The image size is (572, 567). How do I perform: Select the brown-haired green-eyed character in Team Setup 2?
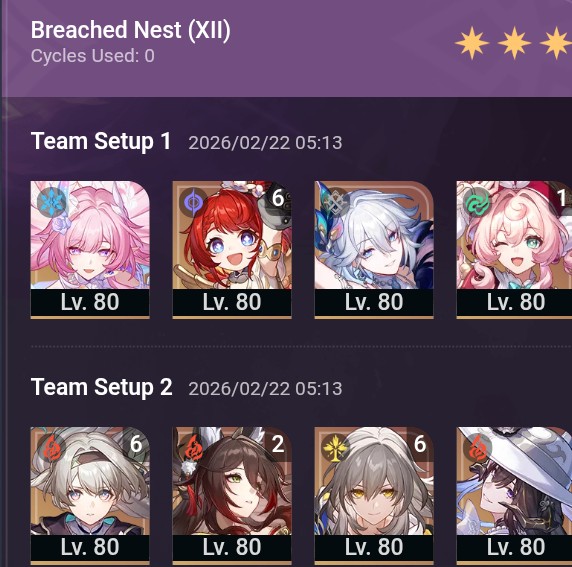click(232, 496)
